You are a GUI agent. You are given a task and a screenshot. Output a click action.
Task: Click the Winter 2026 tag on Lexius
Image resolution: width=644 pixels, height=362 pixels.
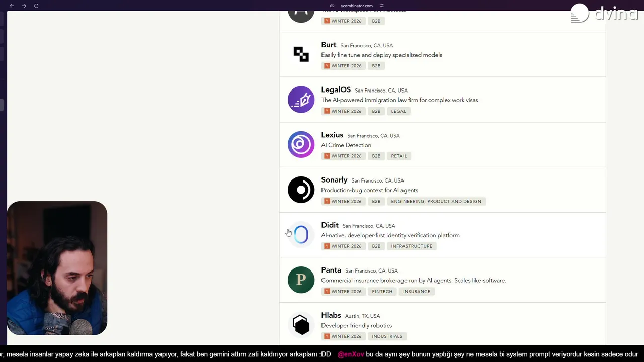[x=343, y=156]
